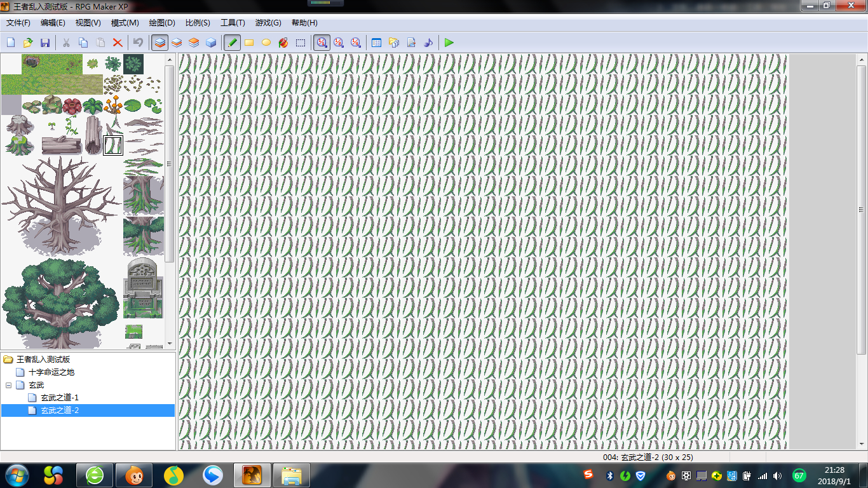Open the Script Editor icon
Viewport: 868px width, 488px height.
411,43
